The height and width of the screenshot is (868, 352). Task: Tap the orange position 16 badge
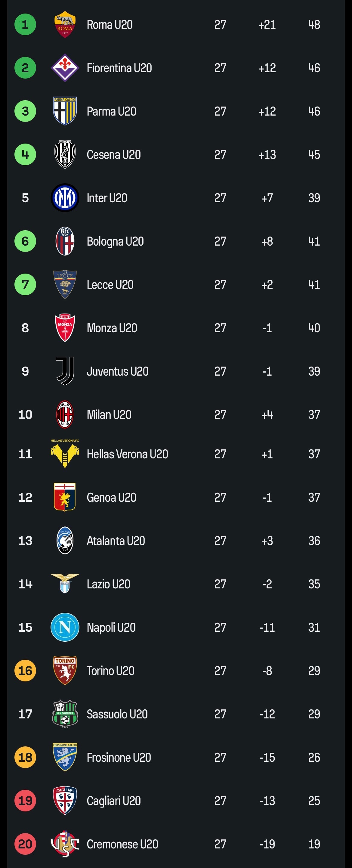click(x=25, y=671)
